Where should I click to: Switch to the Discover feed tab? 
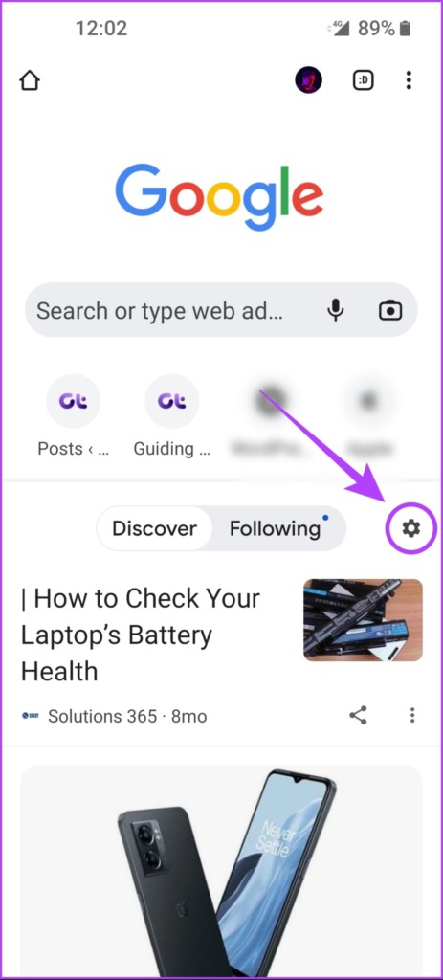click(x=154, y=528)
